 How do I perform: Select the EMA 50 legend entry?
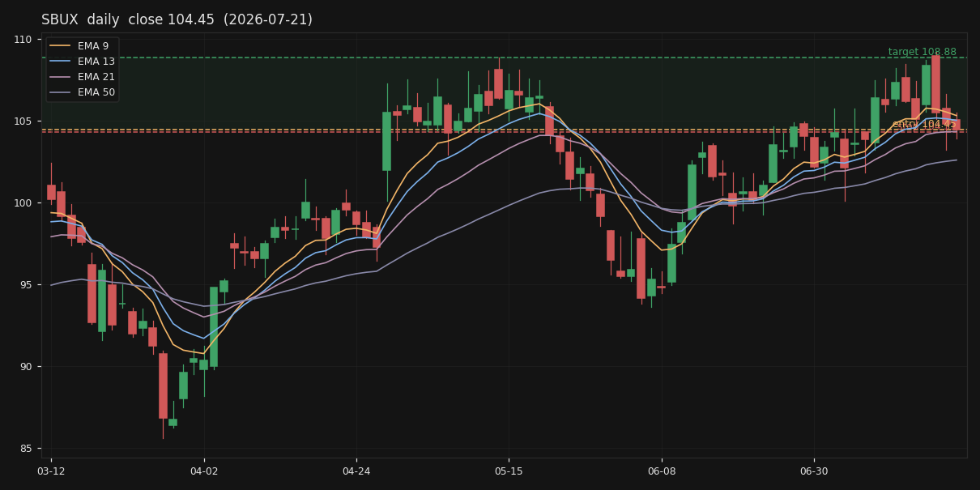point(83,92)
